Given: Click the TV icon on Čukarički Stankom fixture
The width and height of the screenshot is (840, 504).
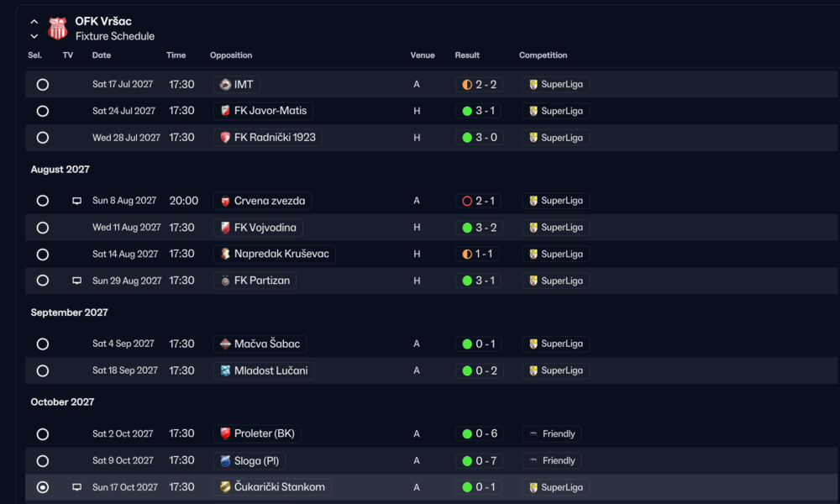Looking at the screenshot, I should pyautogui.click(x=77, y=487).
